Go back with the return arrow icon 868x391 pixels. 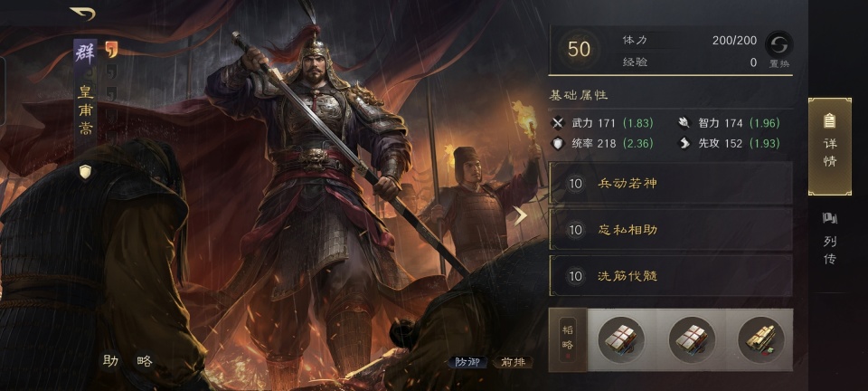pos(82,14)
